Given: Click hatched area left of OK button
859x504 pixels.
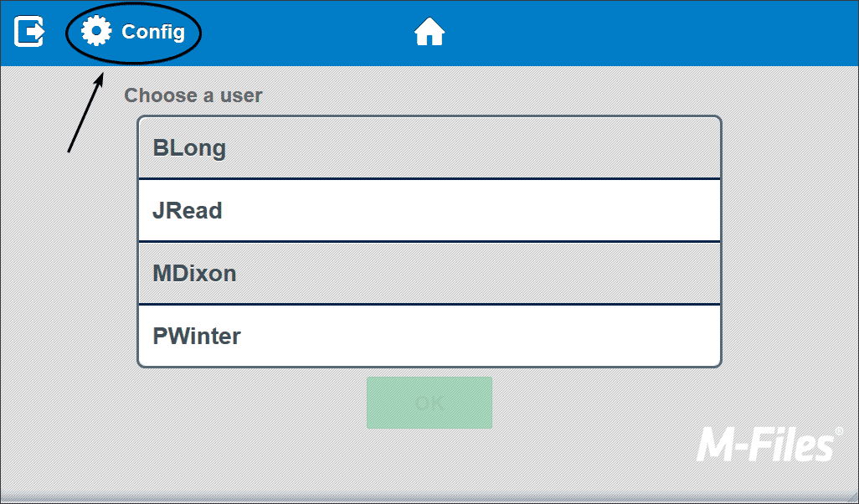Looking at the screenshot, I should pos(251,404).
